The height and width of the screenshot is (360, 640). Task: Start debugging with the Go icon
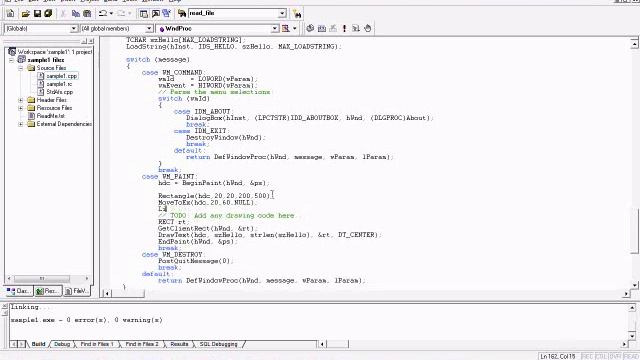point(356,28)
